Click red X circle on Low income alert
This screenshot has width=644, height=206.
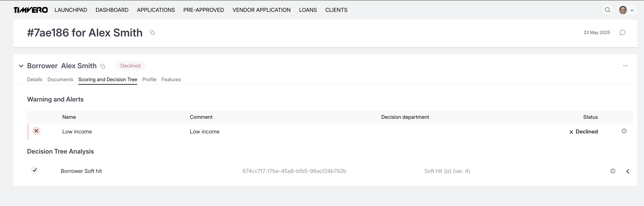(36, 131)
